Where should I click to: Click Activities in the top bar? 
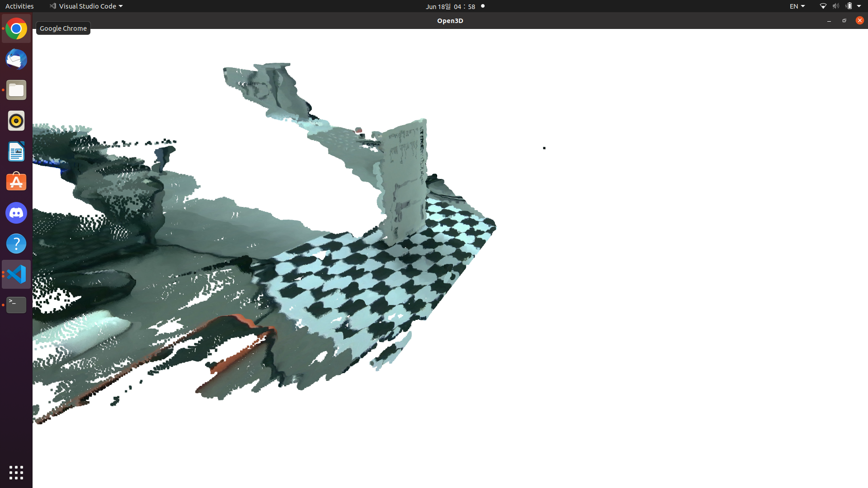pos(19,6)
